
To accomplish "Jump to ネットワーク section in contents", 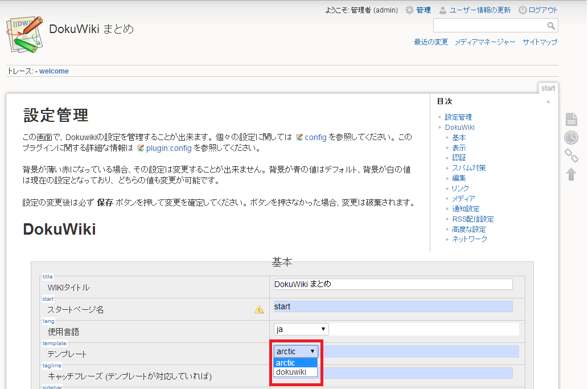I will click(470, 239).
